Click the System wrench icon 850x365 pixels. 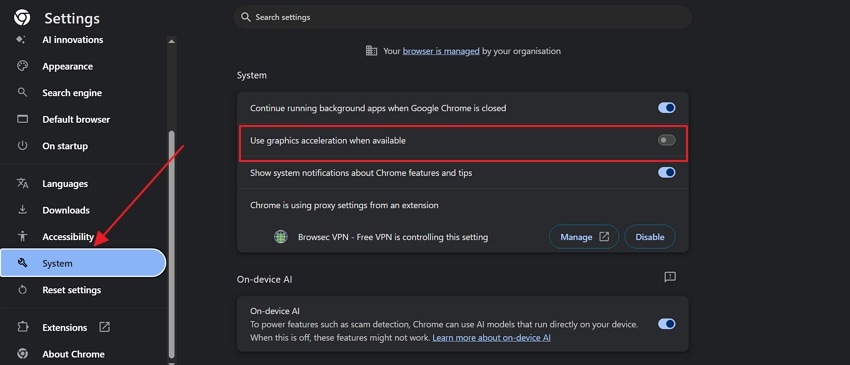tap(22, 263)
